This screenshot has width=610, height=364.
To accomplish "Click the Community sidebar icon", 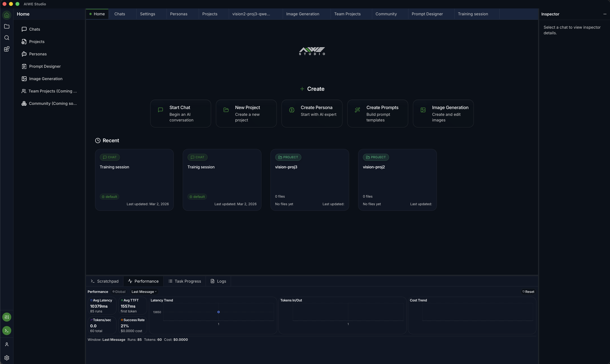I will coord(24,104).
